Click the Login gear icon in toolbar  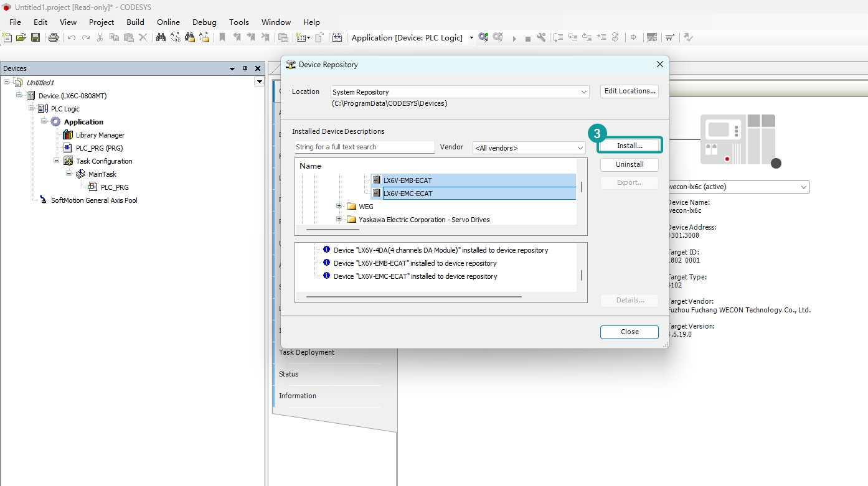pos(483,37)
